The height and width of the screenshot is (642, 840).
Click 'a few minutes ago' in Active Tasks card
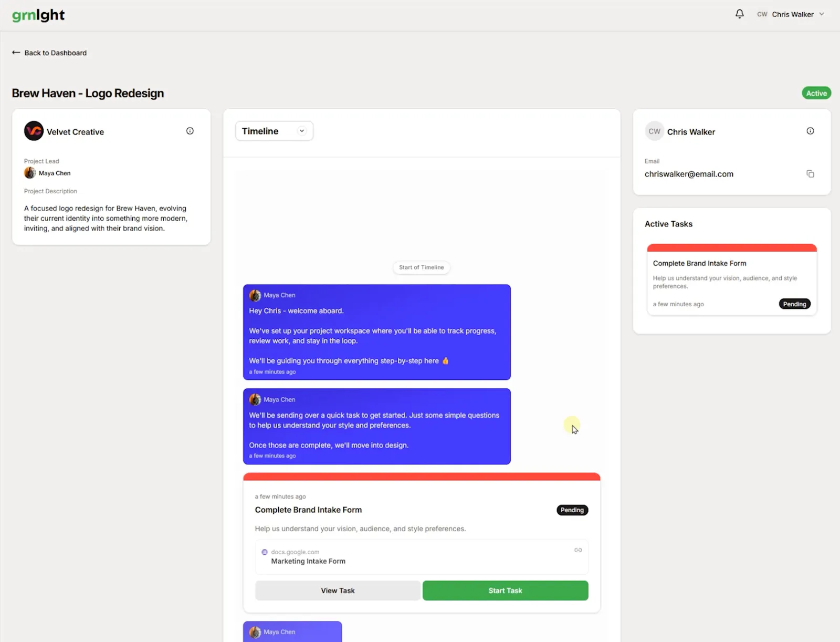[x=678, y=304]
